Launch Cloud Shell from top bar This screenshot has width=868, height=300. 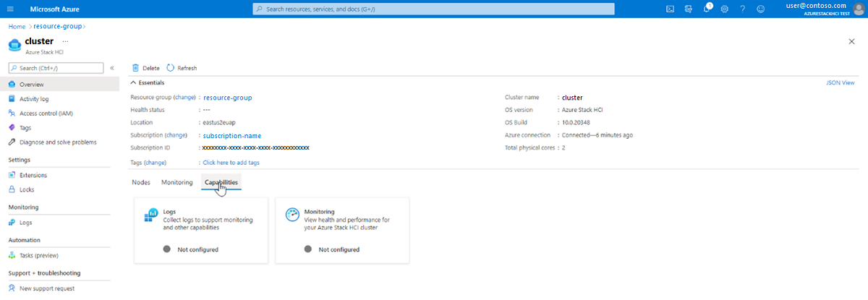(671, 9)
